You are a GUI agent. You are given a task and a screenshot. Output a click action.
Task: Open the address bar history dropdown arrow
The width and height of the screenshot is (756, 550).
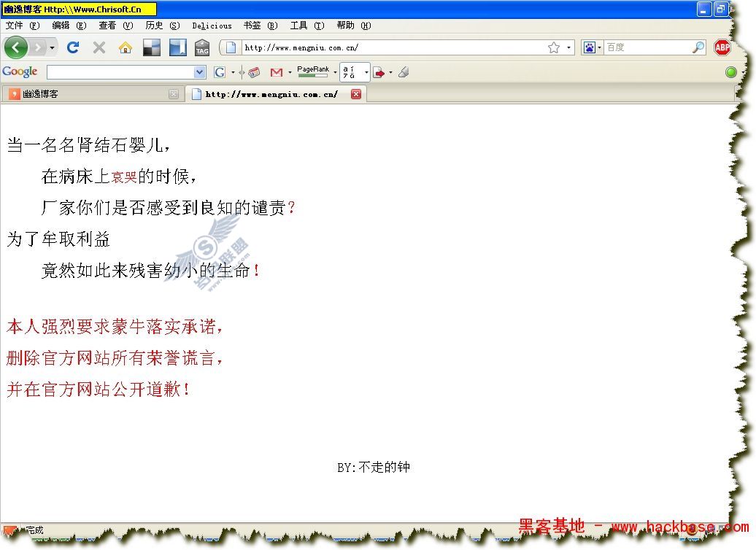coord(569,47)
